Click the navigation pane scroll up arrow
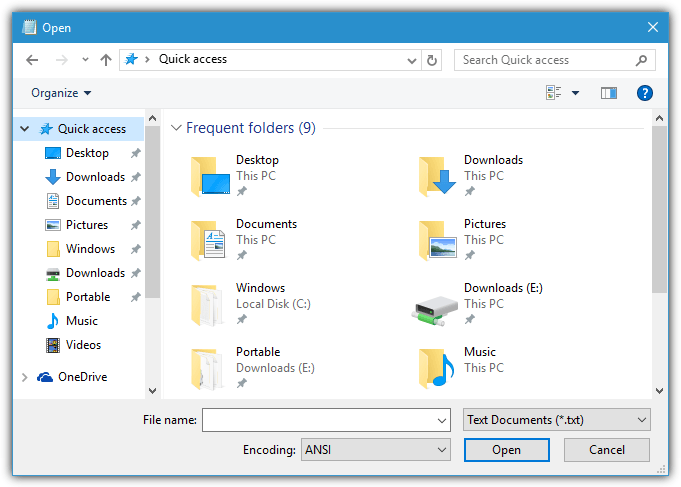 point(152,118)
